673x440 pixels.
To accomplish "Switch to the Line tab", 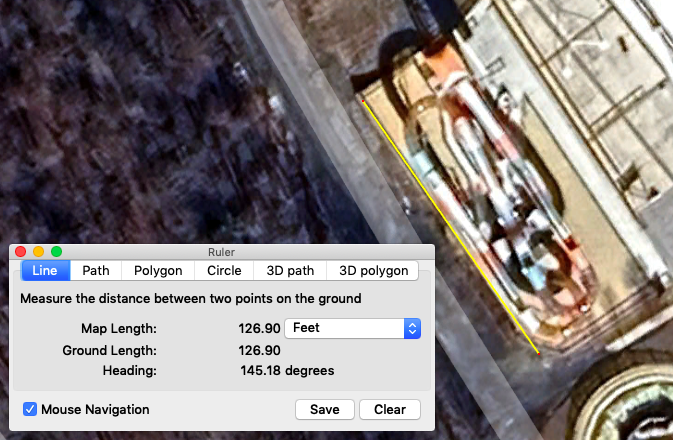I will point(45,270).
